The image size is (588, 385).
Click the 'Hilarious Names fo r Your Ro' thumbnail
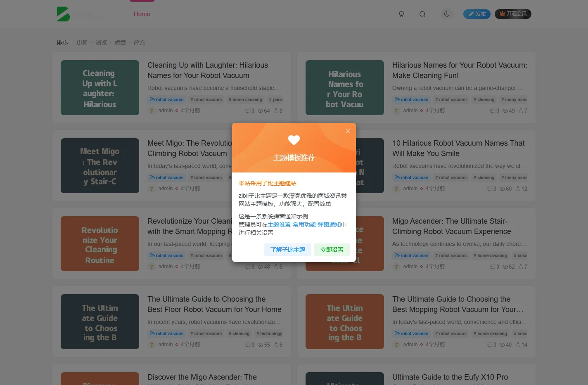[x=345, y=87]
